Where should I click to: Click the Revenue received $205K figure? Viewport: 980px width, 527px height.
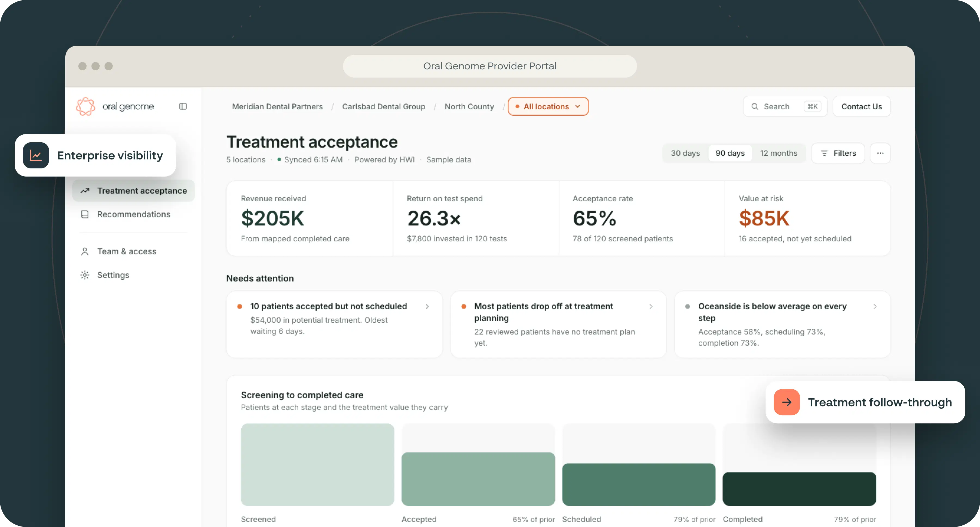(272, 218)
